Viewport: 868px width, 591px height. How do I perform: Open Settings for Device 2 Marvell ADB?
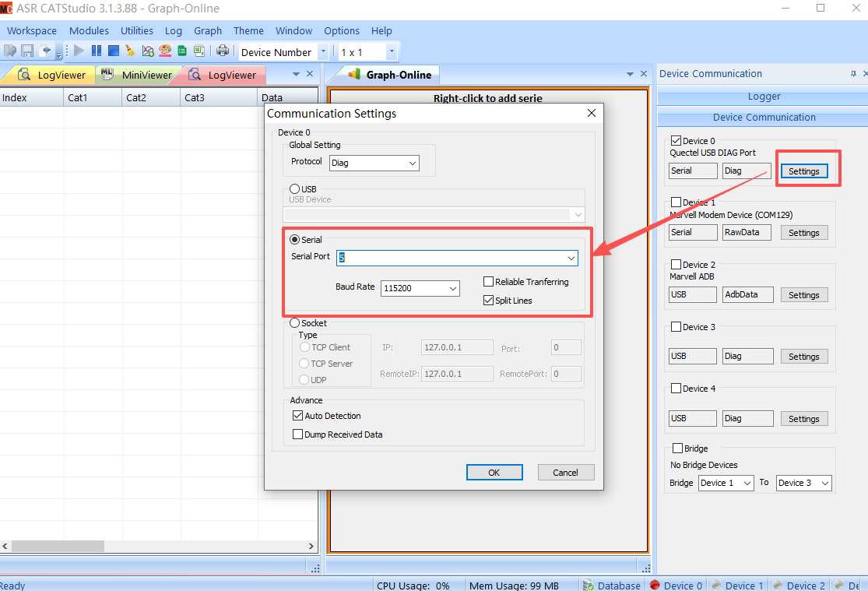click(804, 295)
